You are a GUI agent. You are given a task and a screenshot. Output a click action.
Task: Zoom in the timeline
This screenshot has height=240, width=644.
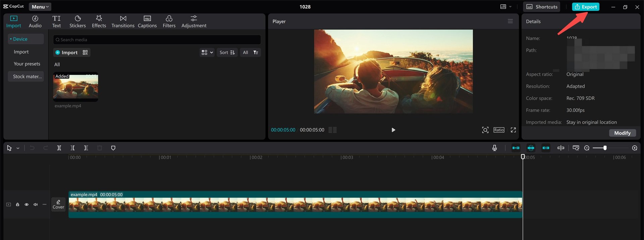point(635,148)
